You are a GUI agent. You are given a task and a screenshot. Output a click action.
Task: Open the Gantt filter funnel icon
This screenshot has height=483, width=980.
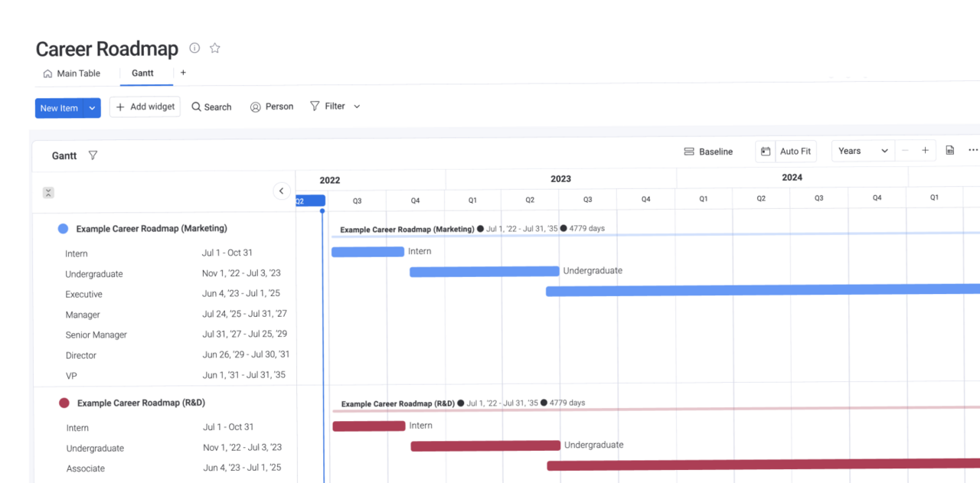[x=93, y=155]
